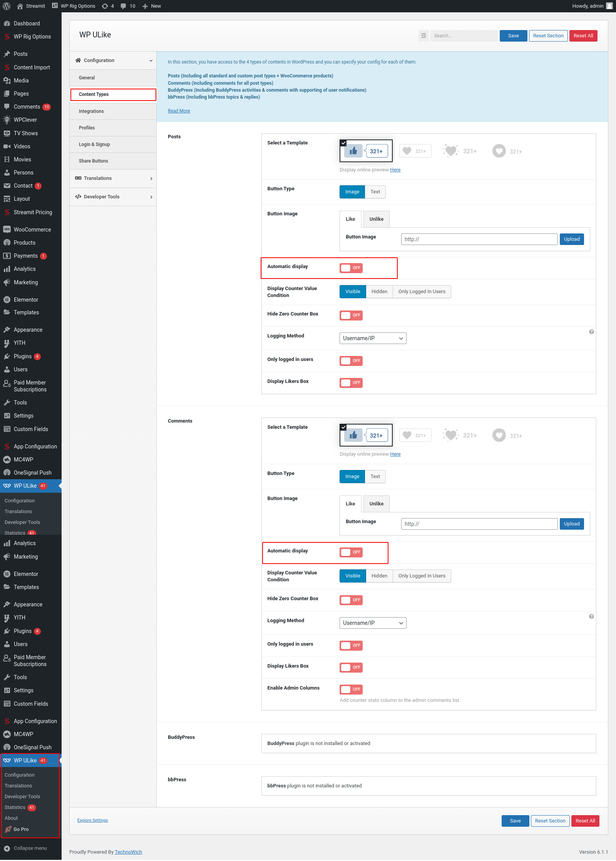
Task: Open the Integrations settings tab
Action: [113, 111]
